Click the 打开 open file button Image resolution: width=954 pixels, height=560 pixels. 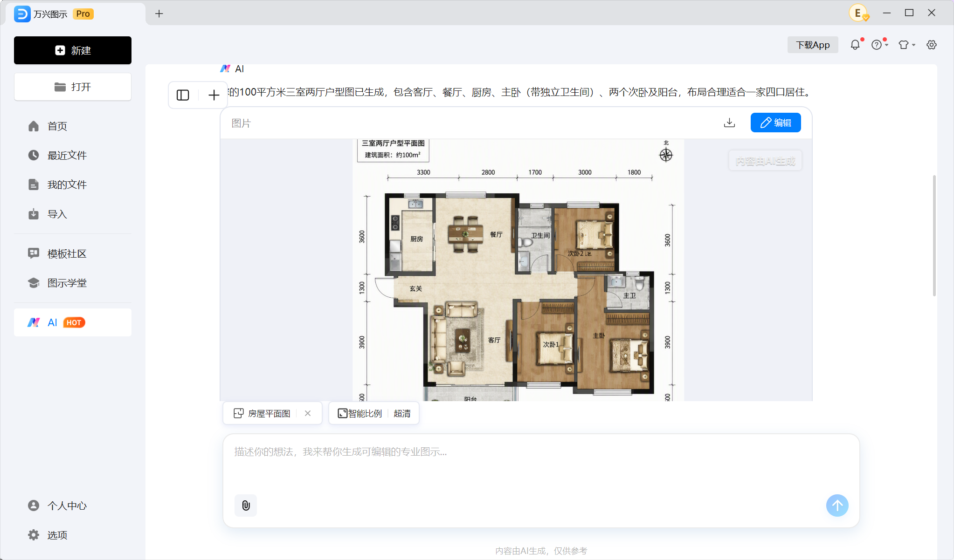click(x=73, y=87)
